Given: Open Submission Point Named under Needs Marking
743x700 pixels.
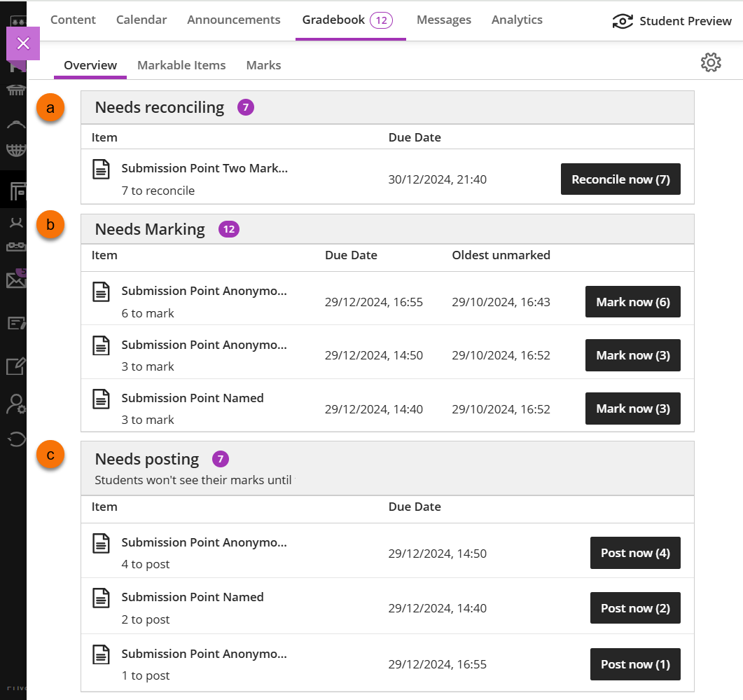Looking at the screenshot, I should coord(193,398).
